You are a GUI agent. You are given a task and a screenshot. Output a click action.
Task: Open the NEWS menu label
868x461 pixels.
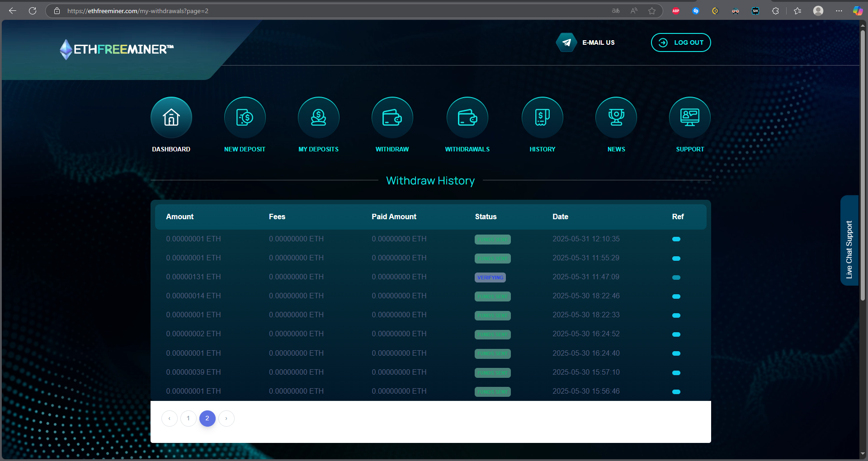616,149
